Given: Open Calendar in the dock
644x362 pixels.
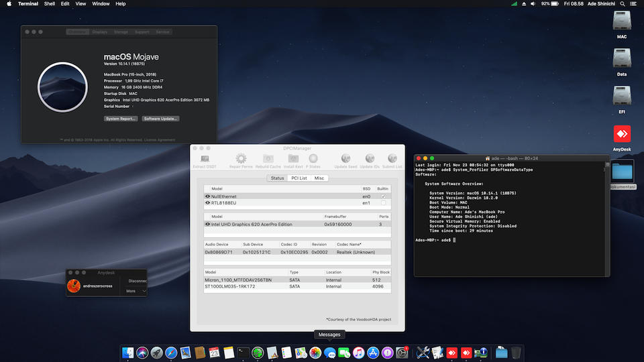Looking at the screenshot, I should (x=215, y=353).
